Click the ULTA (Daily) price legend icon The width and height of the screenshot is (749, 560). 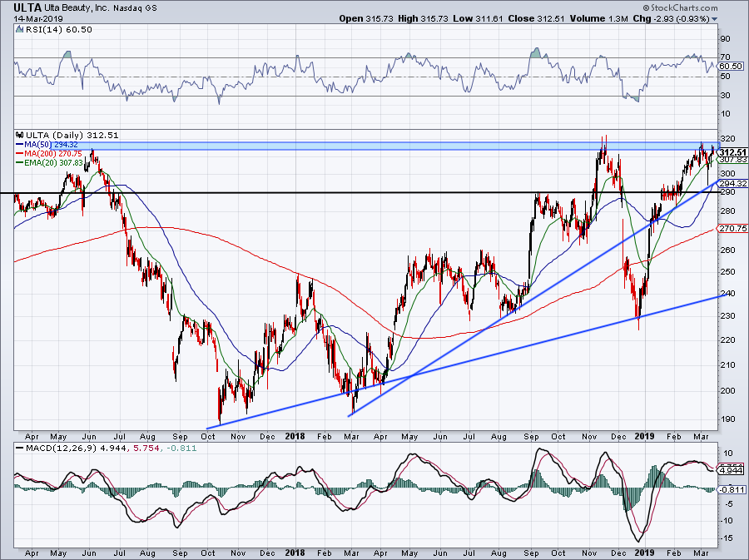point(19,135)
